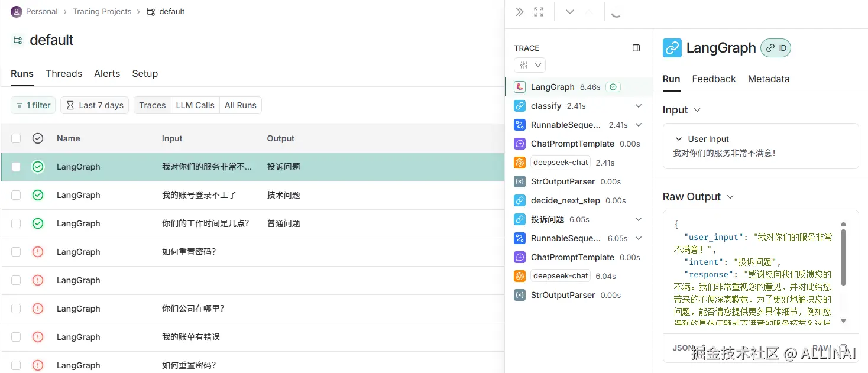Open the Last 7 days time range
Image resolution: width=868 pixels, height=373 pixels.
pos(95,105)
